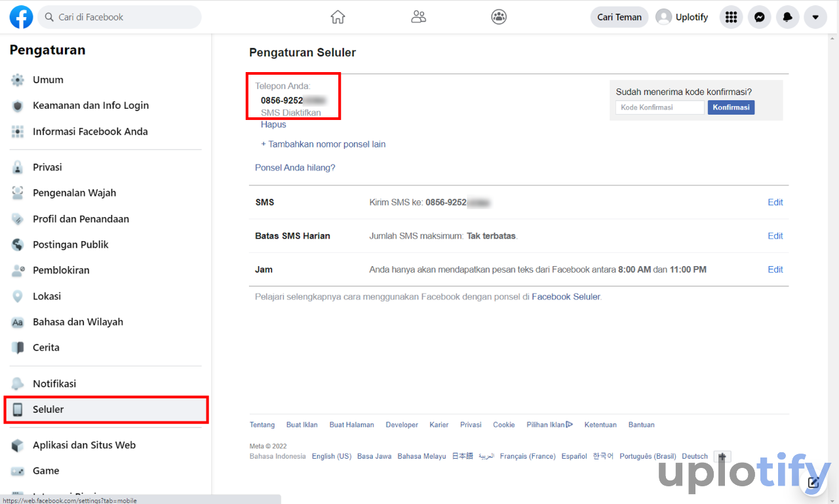Click the Buat Iklan footer link
839x504 pixels.
[x=302, y=425]
